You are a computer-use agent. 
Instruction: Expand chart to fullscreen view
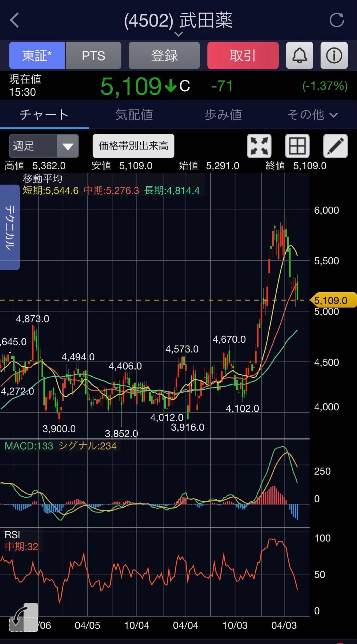point(259,146)
